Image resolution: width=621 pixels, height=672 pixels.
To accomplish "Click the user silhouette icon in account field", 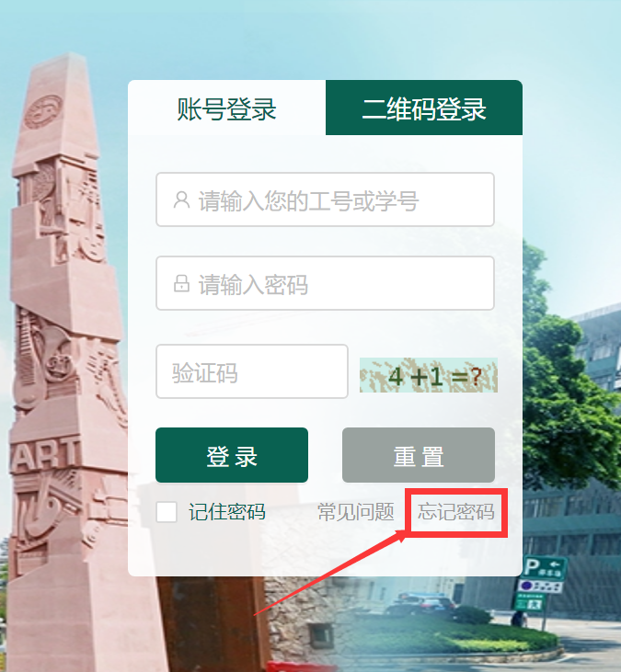I will 181,199.
